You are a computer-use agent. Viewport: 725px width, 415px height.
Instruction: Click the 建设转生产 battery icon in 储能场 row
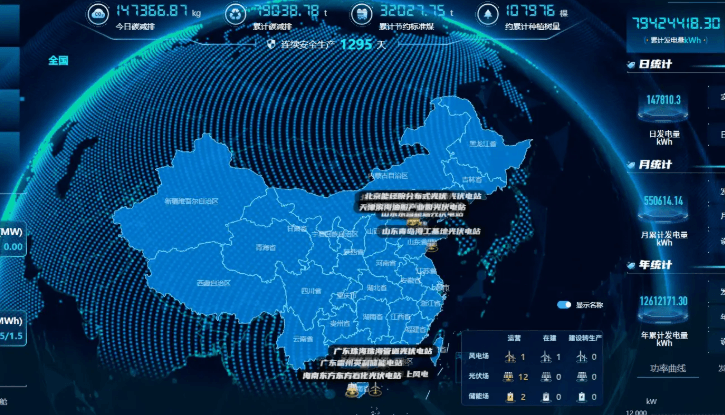click(x=582, y=397)
